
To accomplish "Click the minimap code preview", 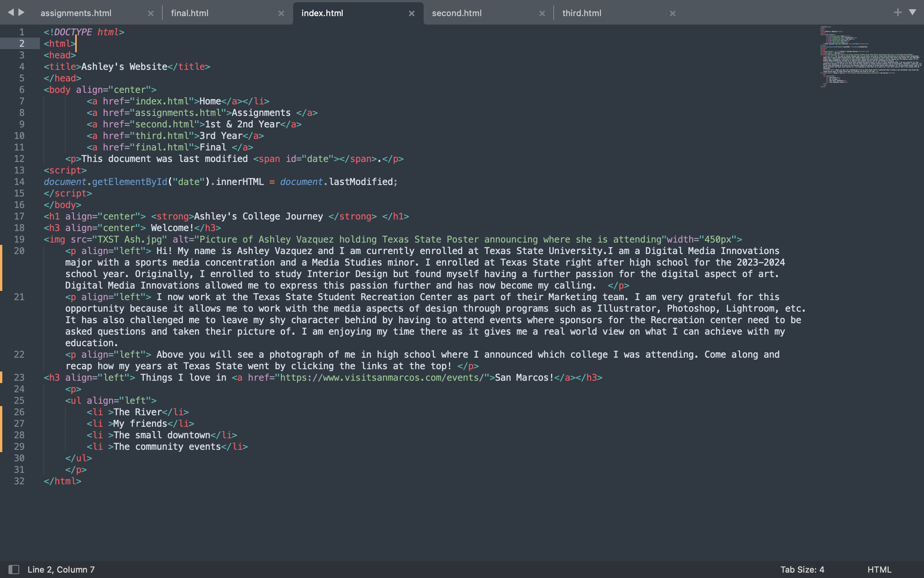I will (870, 57).
